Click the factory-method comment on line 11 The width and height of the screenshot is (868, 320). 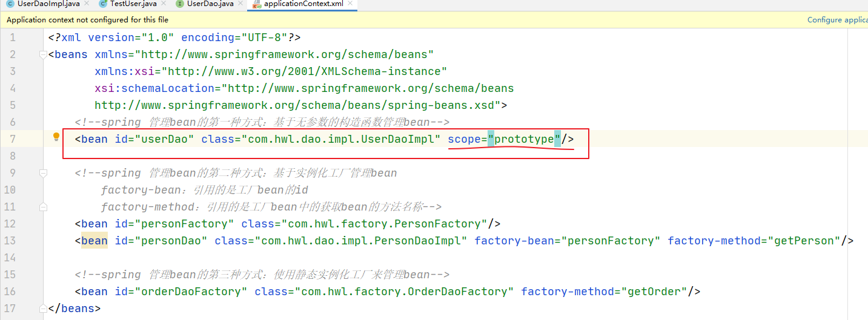(271, 207)
